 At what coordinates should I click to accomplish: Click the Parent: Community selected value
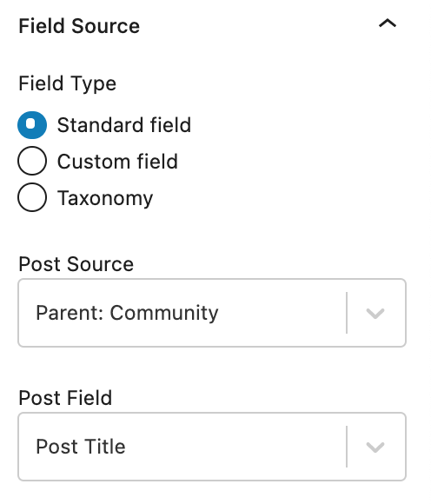127,313
